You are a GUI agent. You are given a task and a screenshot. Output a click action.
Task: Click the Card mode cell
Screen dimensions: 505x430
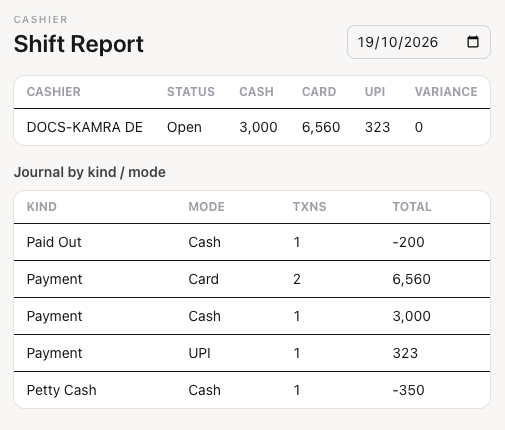(x=204, y=279)
